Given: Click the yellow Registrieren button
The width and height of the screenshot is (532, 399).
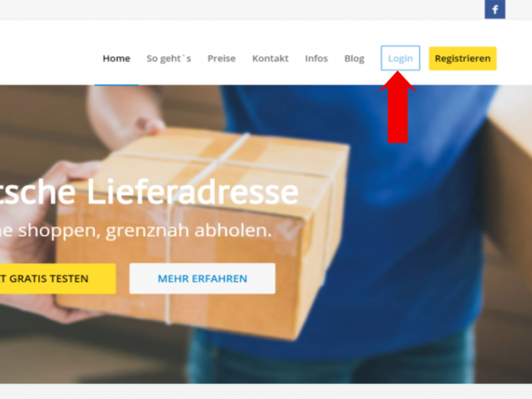Looking at the screenshot, I should [x=463, y=58].
